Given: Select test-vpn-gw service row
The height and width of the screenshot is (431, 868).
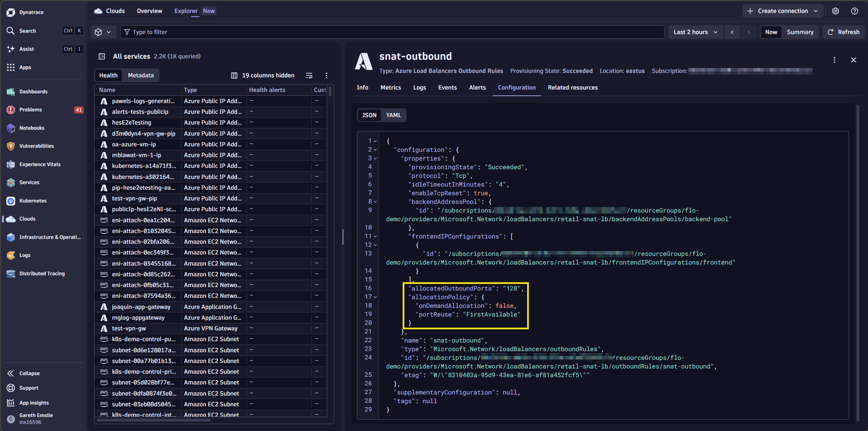Looking at the screenshot, I should click(x=211, y=329).
